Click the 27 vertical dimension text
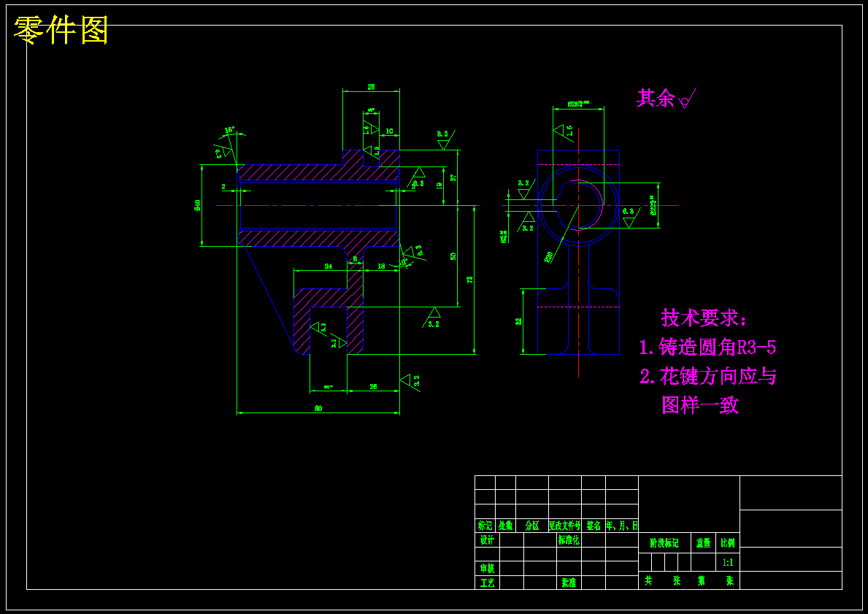 (453, 177)
